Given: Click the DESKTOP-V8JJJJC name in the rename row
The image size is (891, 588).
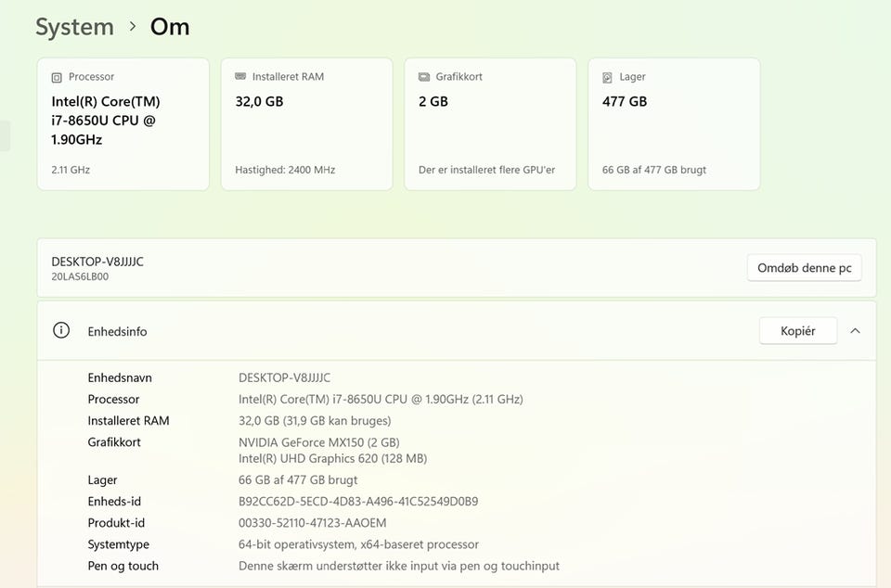Looking at the screenshot, I should point(97,262).
